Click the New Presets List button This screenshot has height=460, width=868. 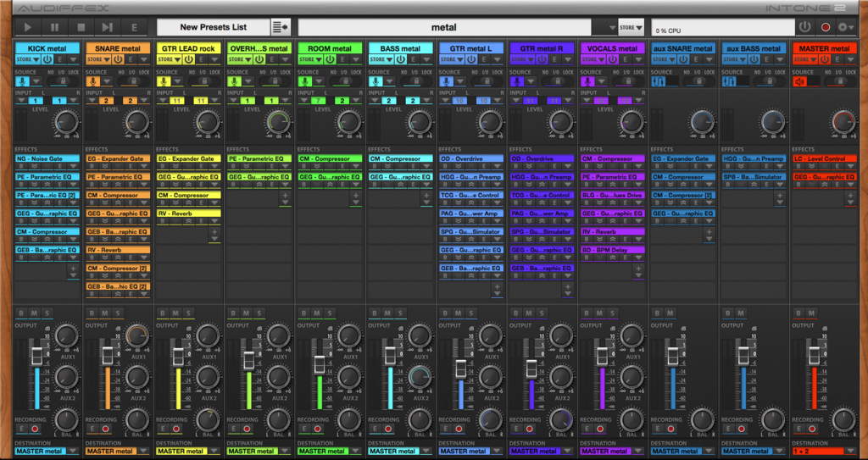(213, 27)
